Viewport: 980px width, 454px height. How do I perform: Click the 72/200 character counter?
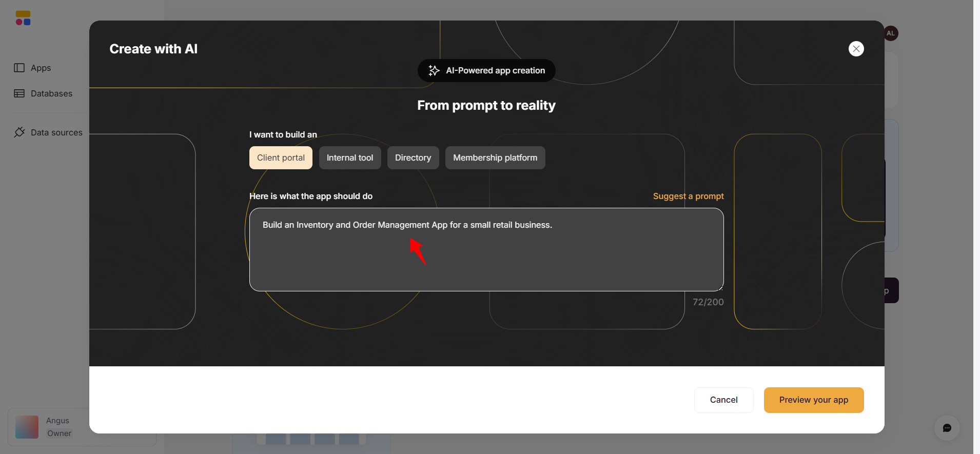click(708, 302)
